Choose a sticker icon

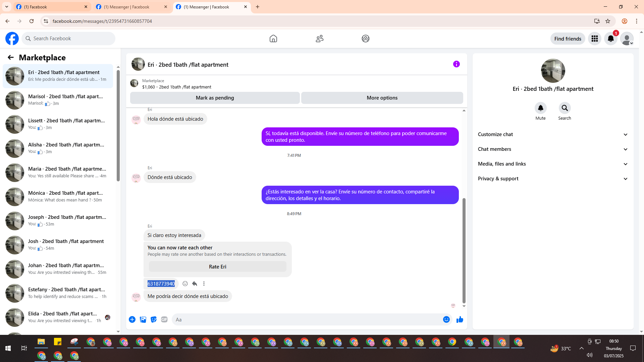154,319
